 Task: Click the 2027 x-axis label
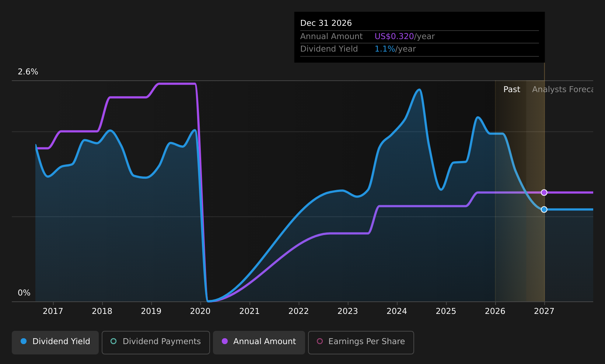[544, 311]
